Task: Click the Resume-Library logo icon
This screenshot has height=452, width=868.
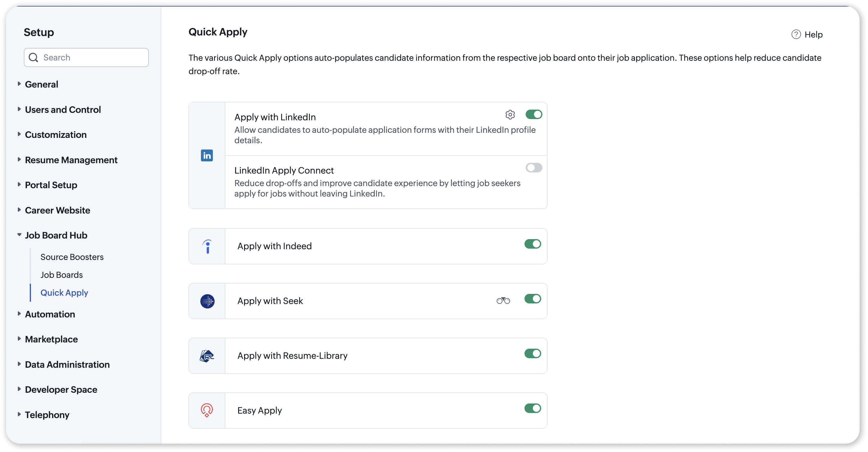Action: 207,356
